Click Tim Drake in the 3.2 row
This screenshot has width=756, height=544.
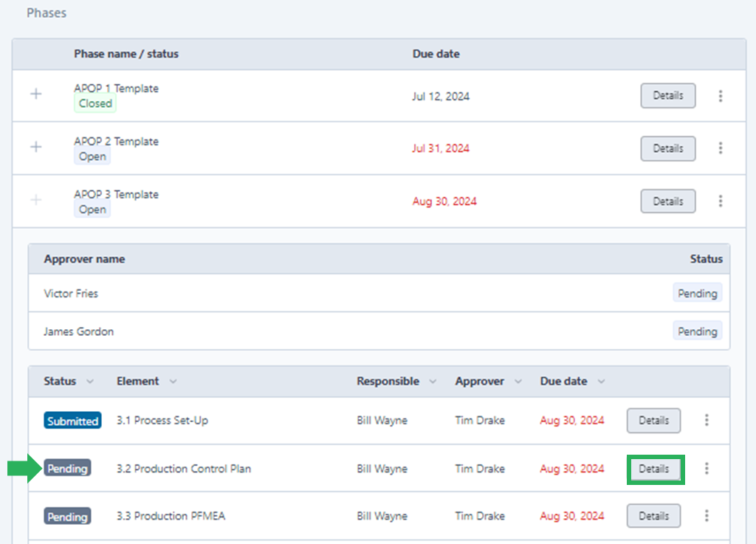coord(480,469)
